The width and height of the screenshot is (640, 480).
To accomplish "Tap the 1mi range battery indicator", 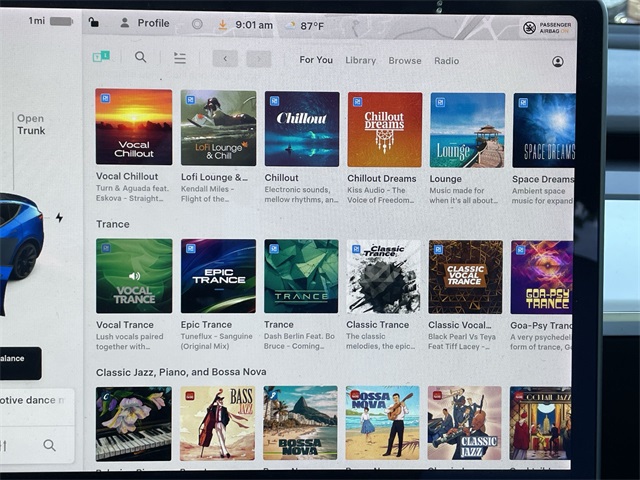I will coord(50,20).
